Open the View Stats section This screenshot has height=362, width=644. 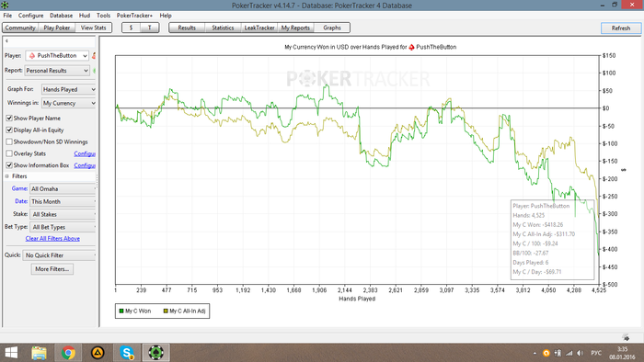pos(93,28)
